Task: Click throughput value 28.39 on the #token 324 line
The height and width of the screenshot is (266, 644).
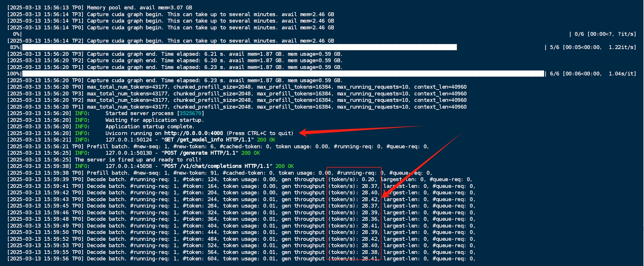Action: coord(369,213)
